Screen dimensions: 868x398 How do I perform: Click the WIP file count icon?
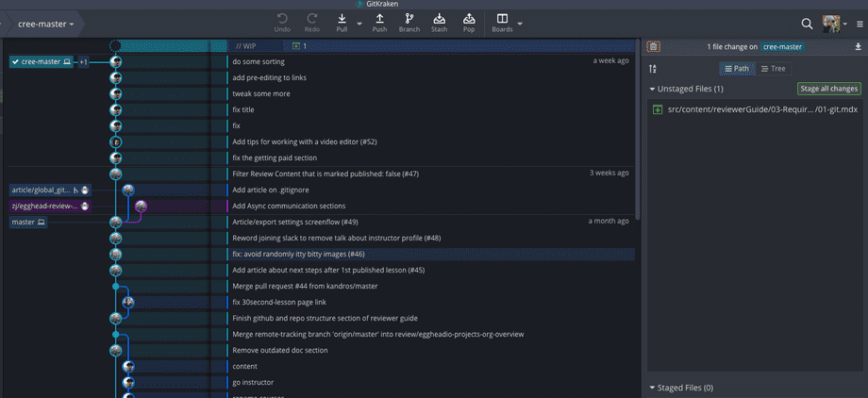(x=296, y=46)
